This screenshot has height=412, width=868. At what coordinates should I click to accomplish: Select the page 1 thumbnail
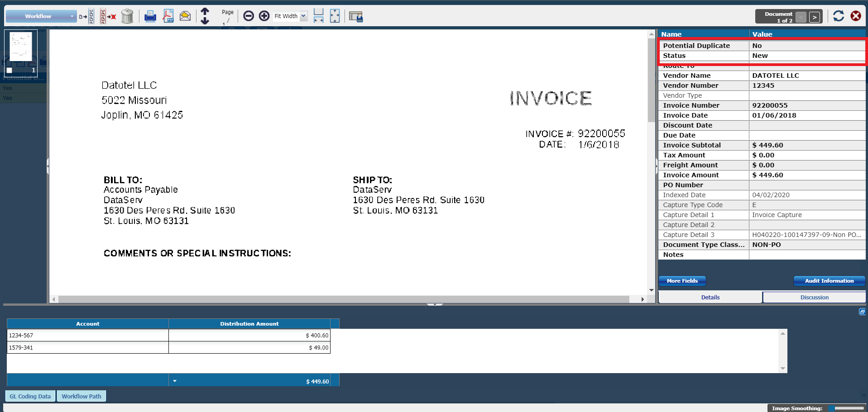tap(21, 47)
